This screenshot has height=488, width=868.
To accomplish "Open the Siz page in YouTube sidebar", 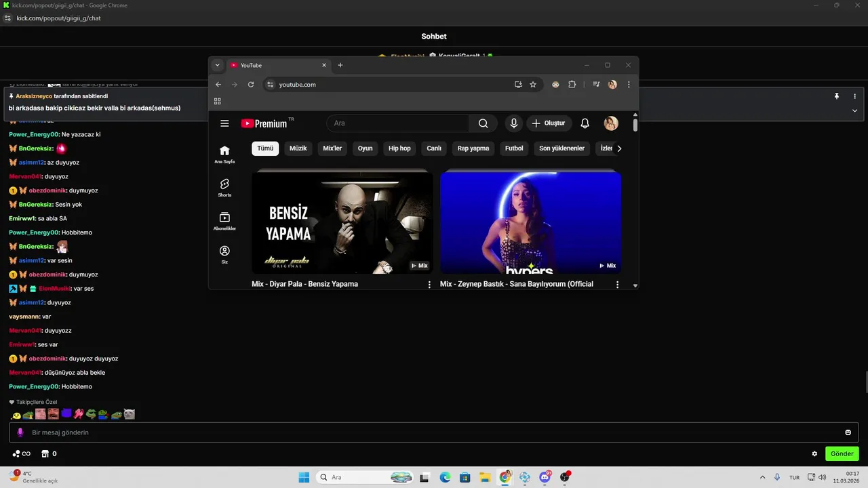I will [224, 255].
